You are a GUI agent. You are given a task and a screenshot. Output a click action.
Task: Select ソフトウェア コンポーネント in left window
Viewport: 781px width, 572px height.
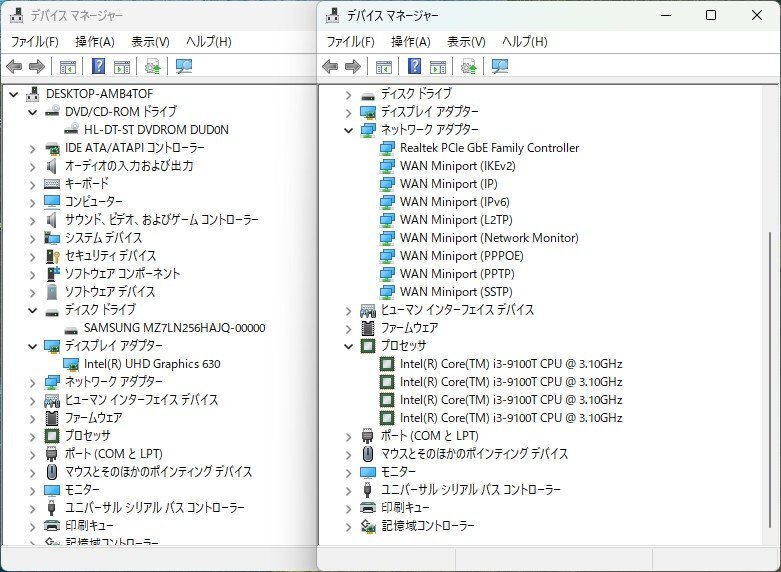[123, 274]
